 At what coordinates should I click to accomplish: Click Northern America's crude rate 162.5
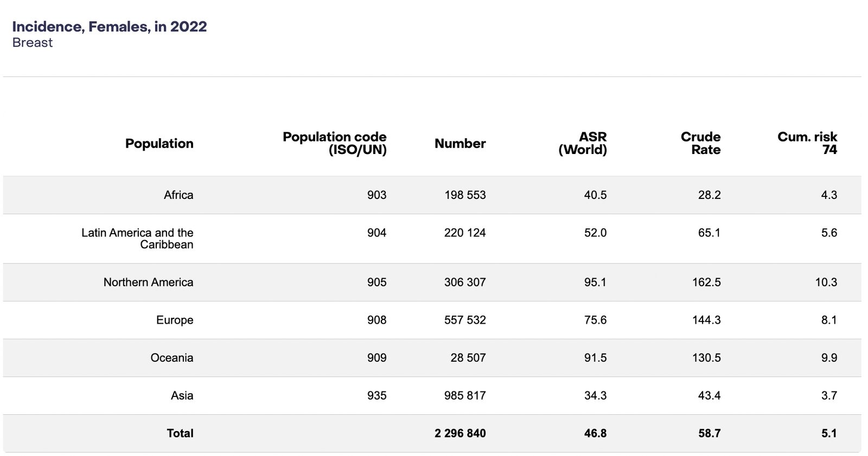tap(706, 282)
